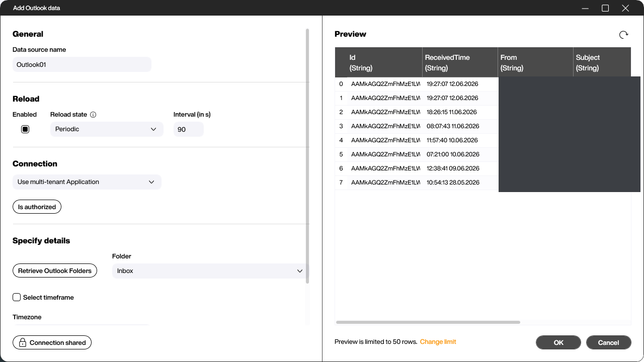
Task: Click the cell 08:07:43 11.06.2026
Action: pyautogui.click(x=460, y=126)
